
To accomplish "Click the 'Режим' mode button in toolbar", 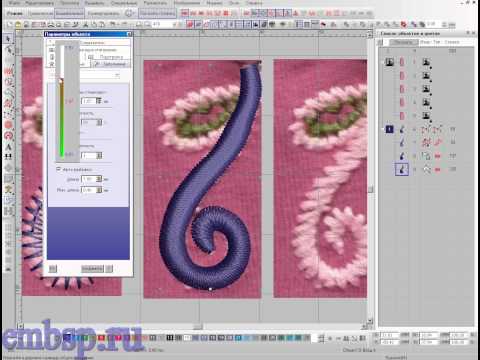I will (15, 13).
